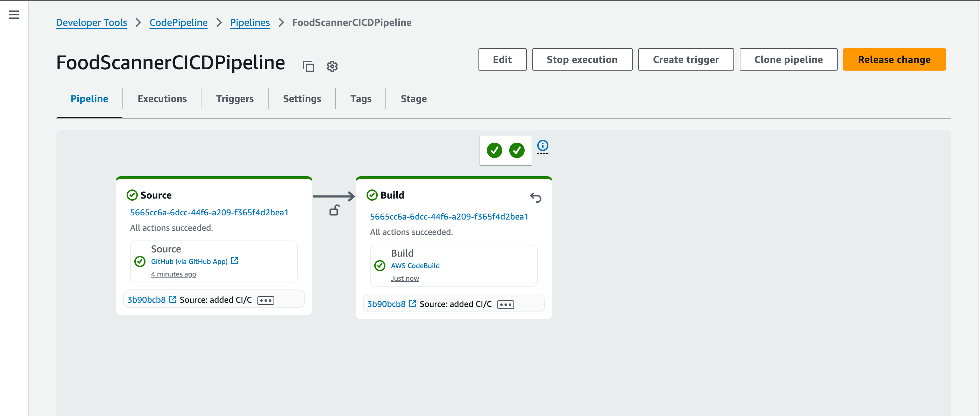980x416 pixels.
Task: Toggle the transition lock between Source and Build
Action: 334,210
